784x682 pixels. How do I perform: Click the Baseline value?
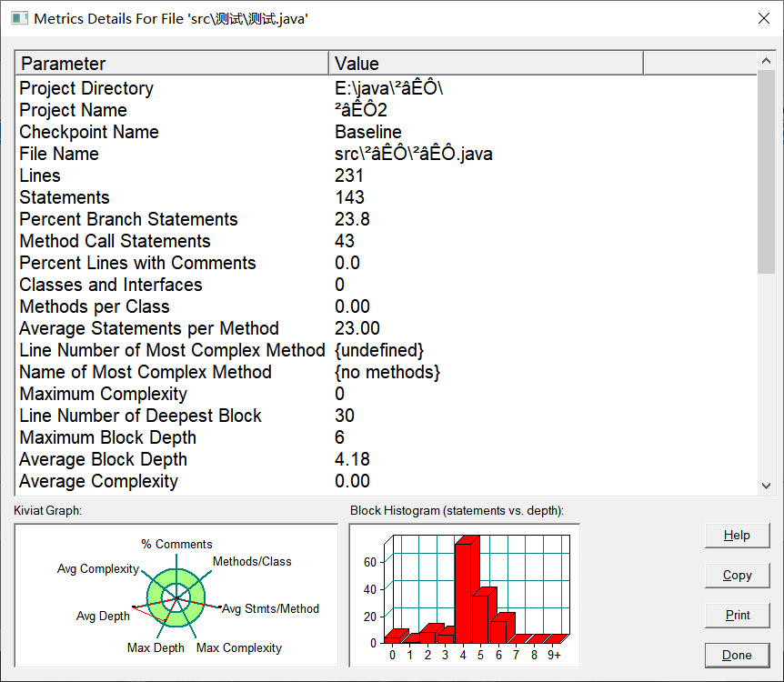368,132
